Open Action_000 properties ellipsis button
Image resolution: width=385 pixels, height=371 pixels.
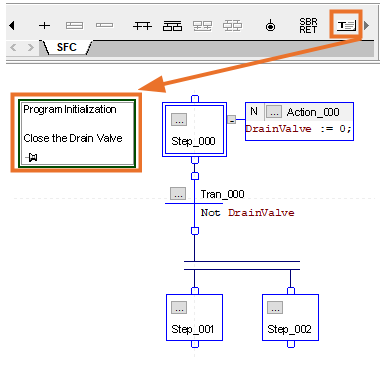click(x=274, y=112)
